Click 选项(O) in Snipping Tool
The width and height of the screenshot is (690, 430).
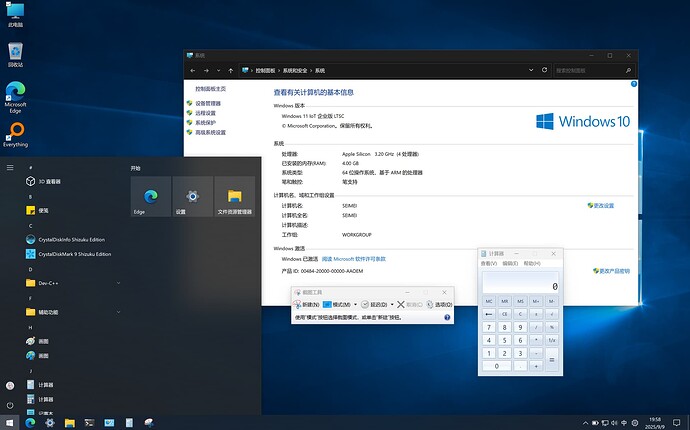439,305
